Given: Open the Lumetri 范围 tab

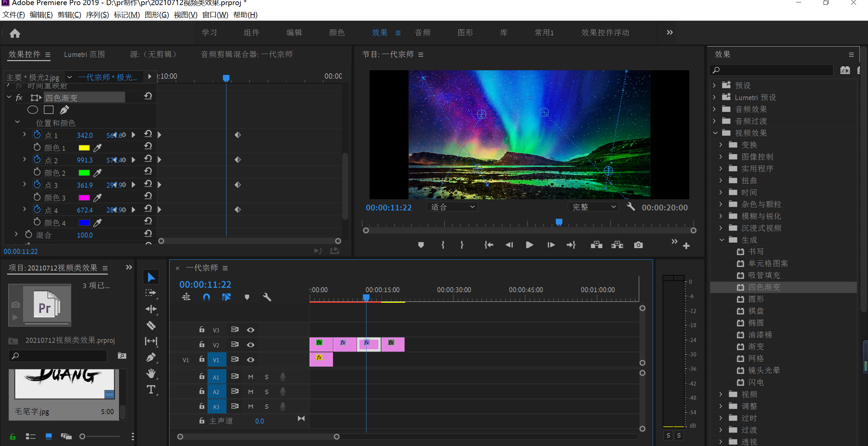Looking at the screenshot, I should 84,54.
